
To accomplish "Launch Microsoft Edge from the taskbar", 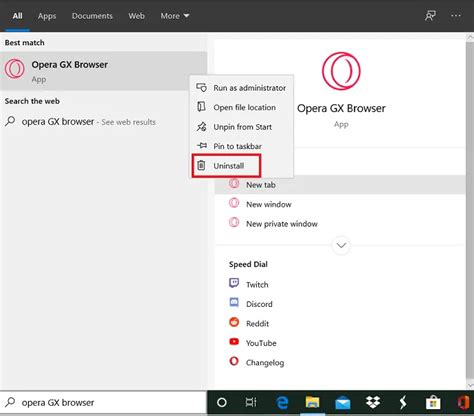I will [282, 403].
